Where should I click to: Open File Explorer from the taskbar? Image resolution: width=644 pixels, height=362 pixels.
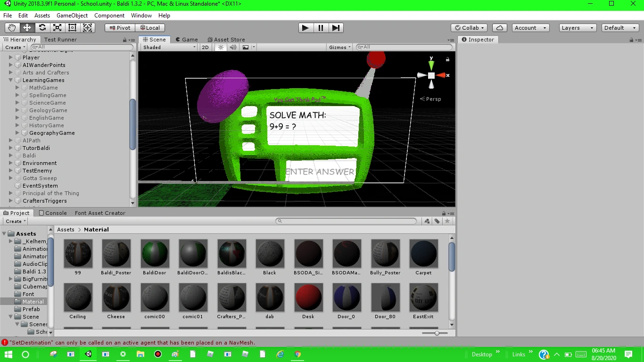coord(140,354)
